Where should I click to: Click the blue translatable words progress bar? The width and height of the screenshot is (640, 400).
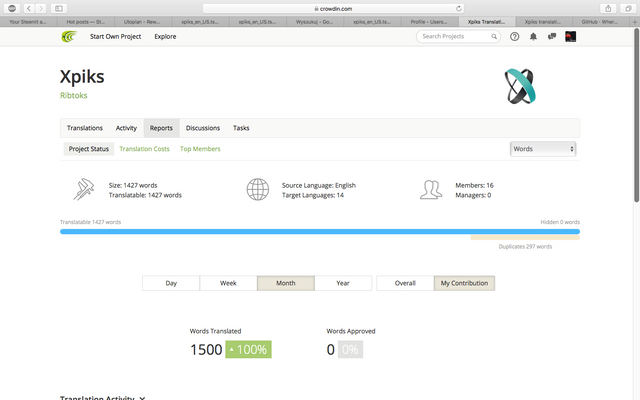320,231
